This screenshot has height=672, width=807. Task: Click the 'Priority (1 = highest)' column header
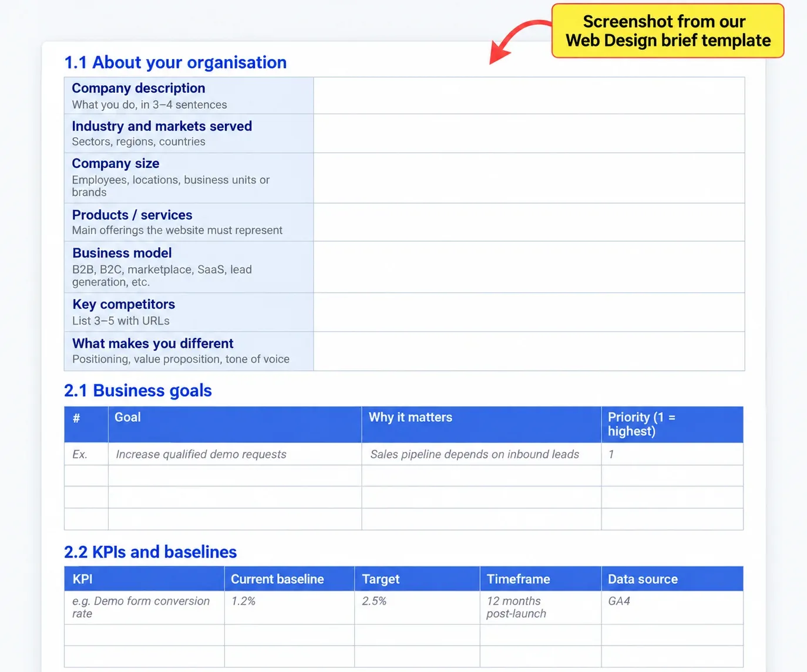(x=672, y=424)
